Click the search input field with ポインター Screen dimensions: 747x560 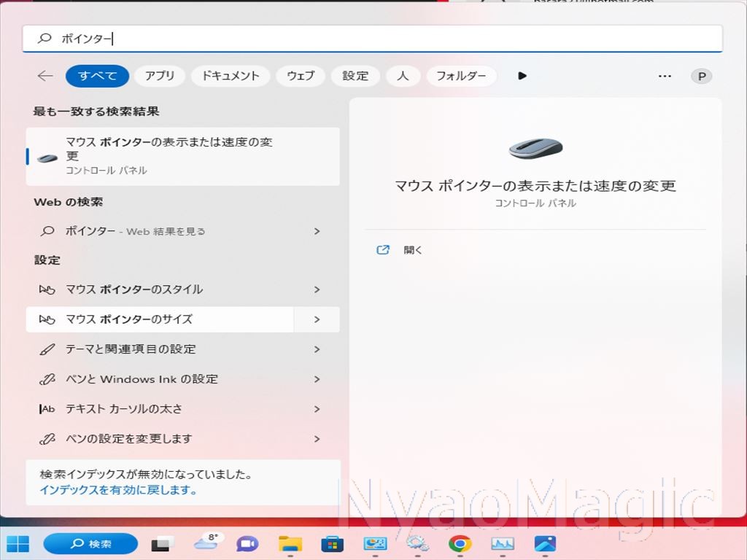373,39
